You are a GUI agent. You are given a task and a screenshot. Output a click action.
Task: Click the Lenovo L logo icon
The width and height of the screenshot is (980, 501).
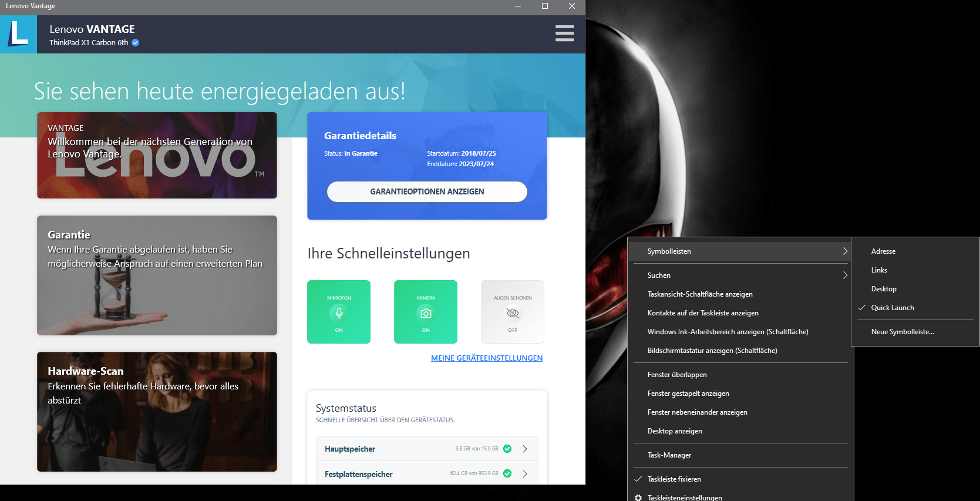[18, 34]
